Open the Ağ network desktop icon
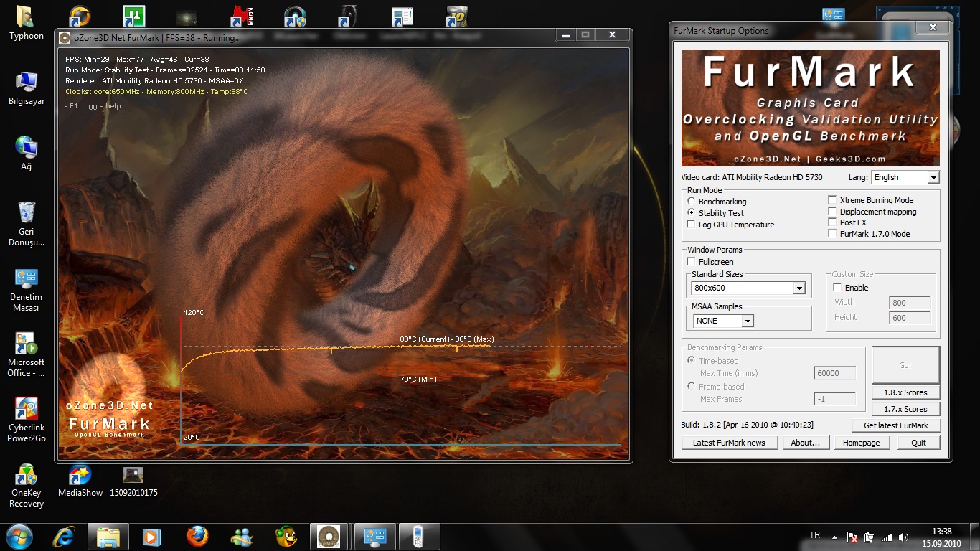 [26, 153]
